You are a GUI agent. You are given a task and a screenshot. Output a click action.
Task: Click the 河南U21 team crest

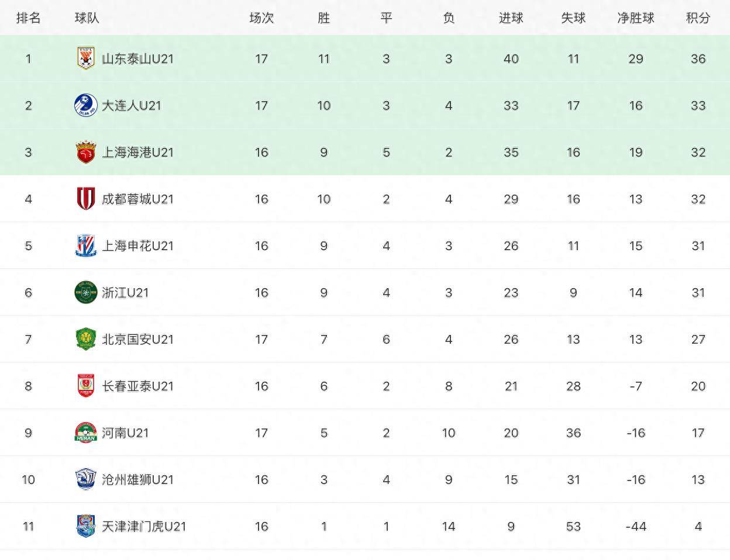click(x=86, y=433)
